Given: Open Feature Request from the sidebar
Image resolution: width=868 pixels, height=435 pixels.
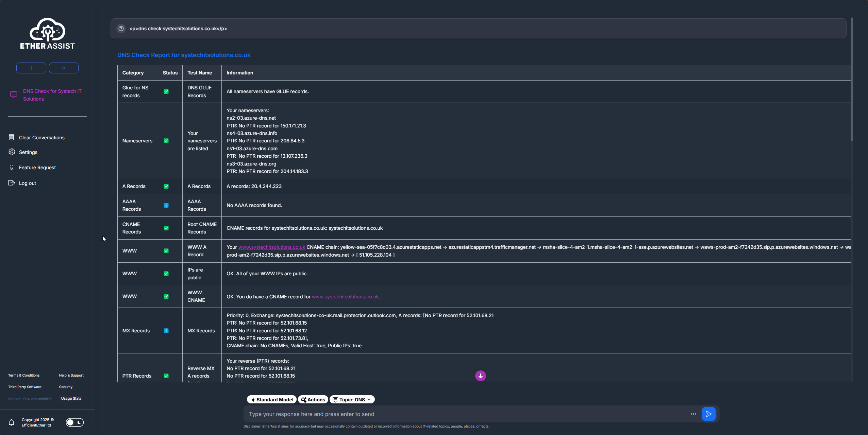Looking at the screenshot, I should 37,168.
